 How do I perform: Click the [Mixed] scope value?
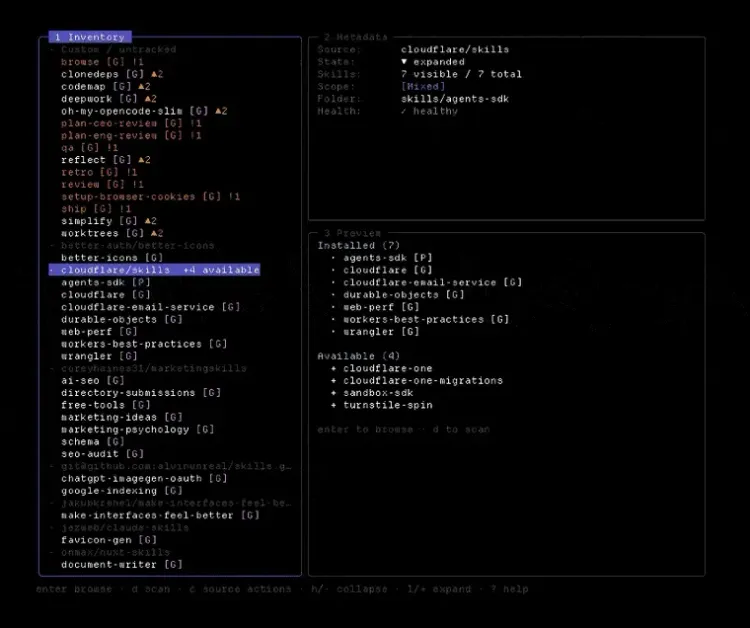(423, 86)
